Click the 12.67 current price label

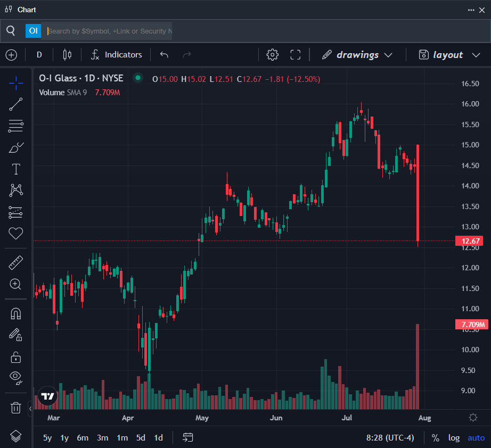pos(469,241)
